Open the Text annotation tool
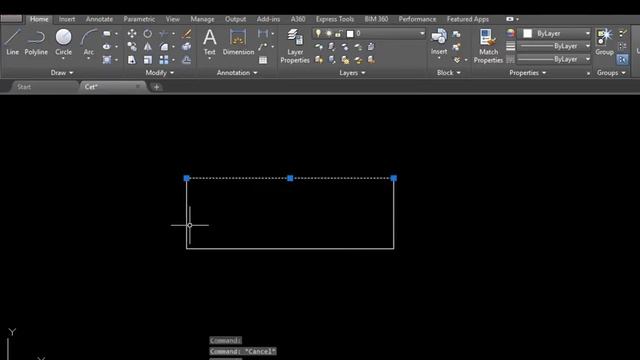 point(209,42)
